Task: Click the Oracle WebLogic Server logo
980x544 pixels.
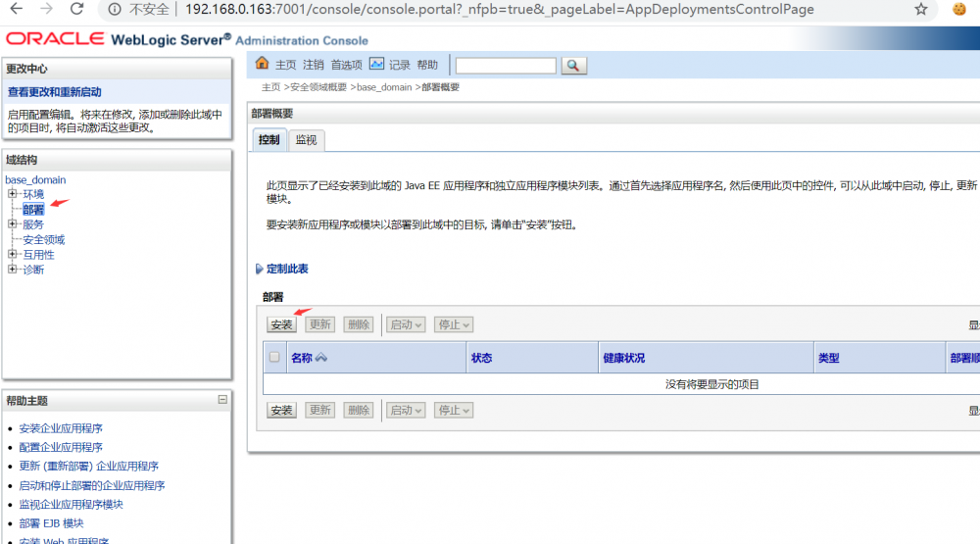Action: [187, 39]
